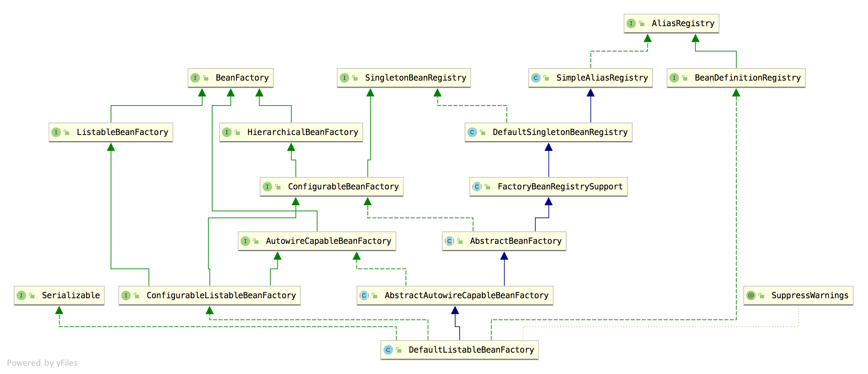Click the interface icon on Serializable node

coord(21,295)
